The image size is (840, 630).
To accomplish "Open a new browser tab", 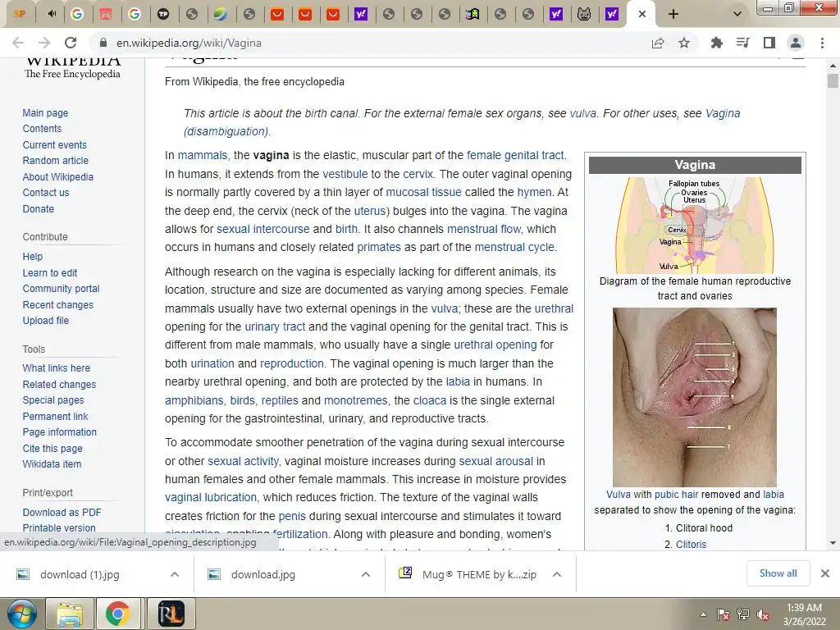I will [673, 14].
